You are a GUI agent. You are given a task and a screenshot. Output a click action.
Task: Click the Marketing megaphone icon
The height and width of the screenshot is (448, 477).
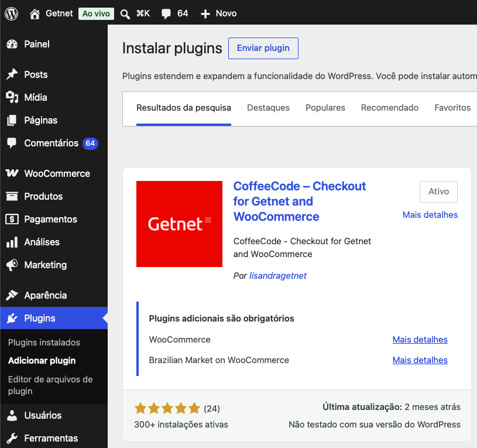point(12,265)
